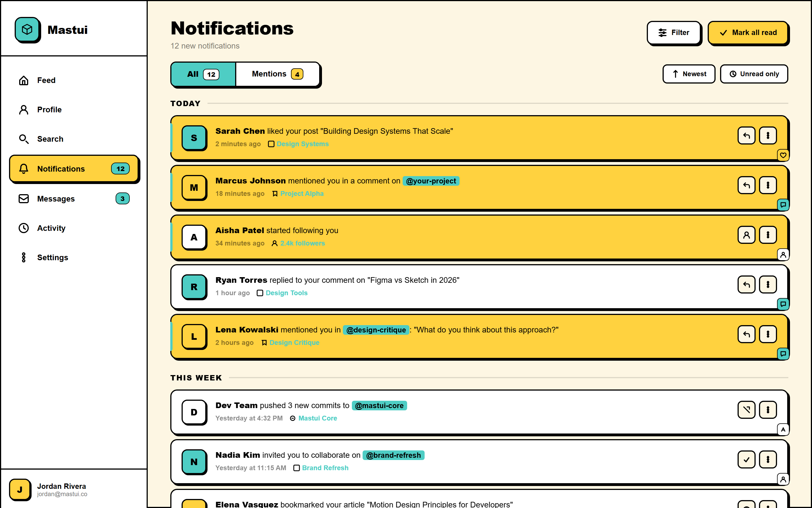
Task: Click the Mastui cube logo icon
Action: pos(27,30)
